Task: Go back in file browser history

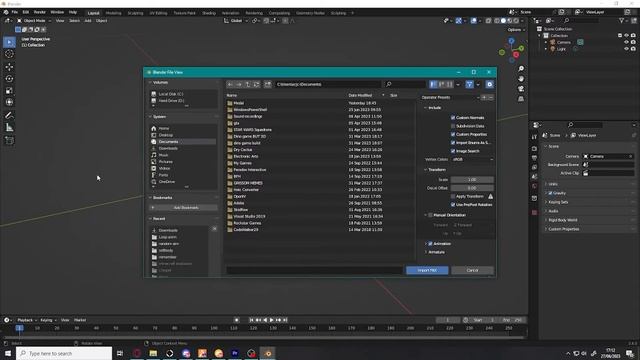Action: pyautogui.click(x=231, y=84)
